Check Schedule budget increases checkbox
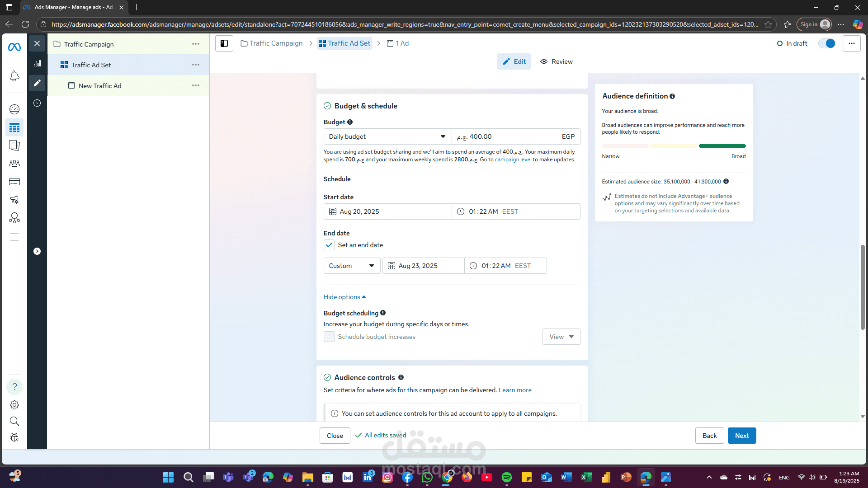 pyautogui.click(x=329, y=337)
